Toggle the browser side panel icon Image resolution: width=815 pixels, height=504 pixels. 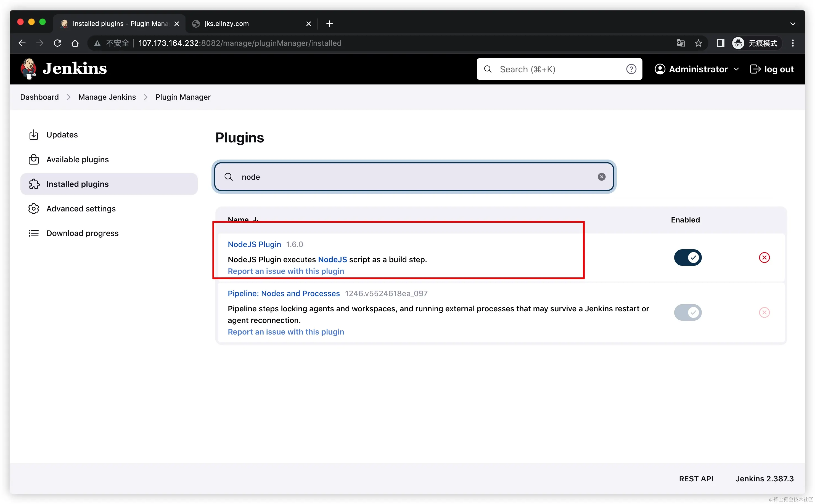coord(720,43)
